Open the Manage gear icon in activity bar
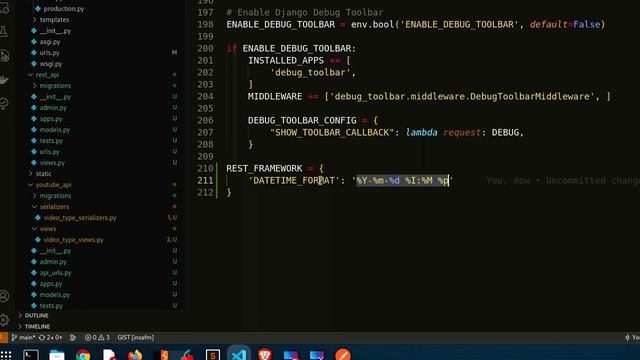 point(4,320)
